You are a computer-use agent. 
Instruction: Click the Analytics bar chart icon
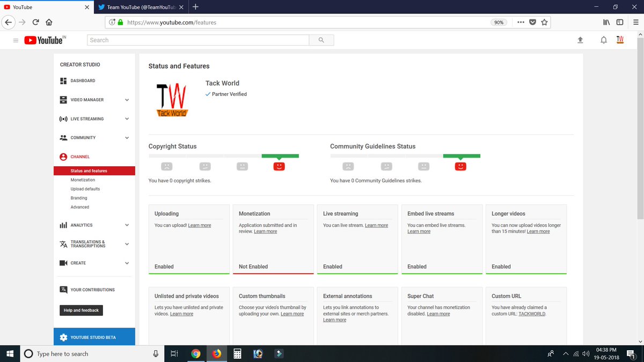click(63, 225)
